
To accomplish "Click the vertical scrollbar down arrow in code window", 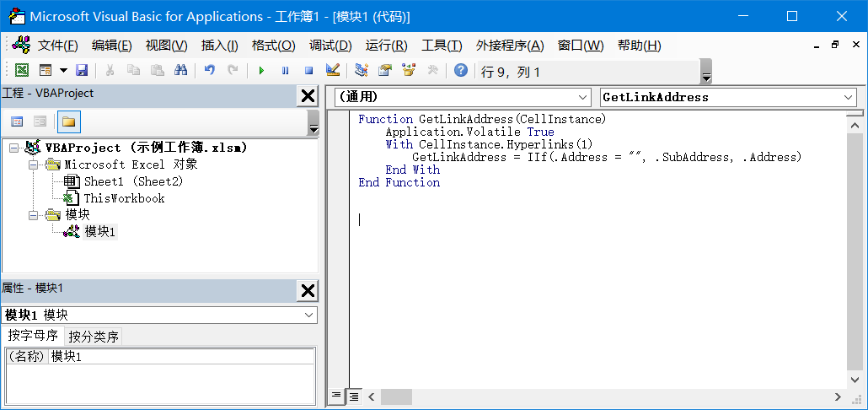I will pos(855,379).
